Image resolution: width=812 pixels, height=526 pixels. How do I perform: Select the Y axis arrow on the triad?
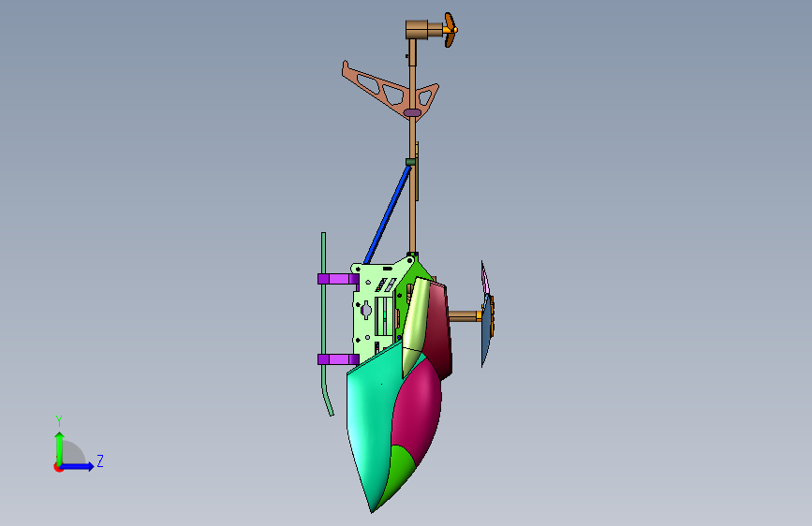pyautogui.click(x=60, y=447)
